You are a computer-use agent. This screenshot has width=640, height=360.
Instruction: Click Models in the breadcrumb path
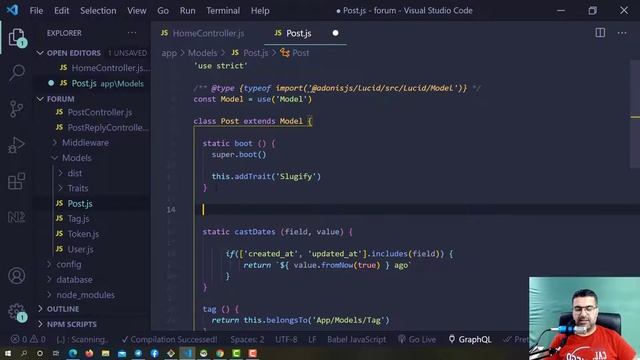tap(202, 53)
